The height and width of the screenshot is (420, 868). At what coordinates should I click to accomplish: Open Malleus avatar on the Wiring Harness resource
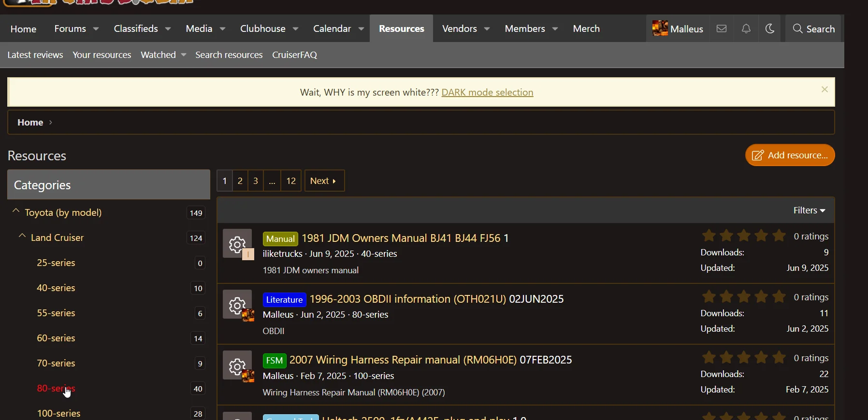248,377
